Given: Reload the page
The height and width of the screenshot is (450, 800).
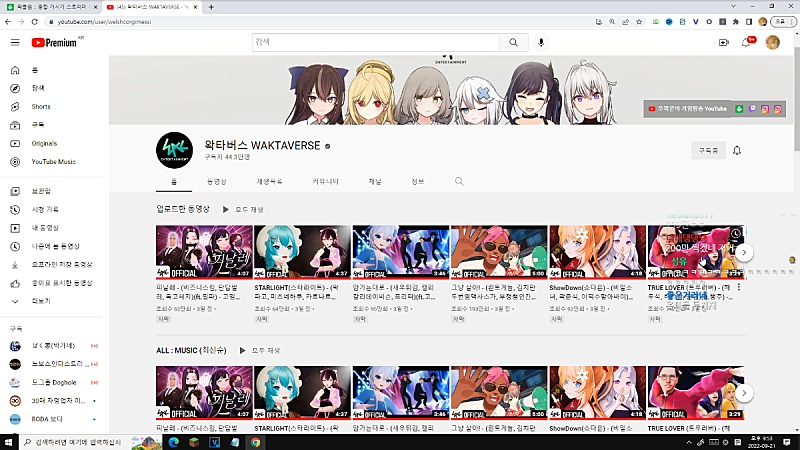Looking at the screenshot, I should pyautogui.click(x=34, y=22).
